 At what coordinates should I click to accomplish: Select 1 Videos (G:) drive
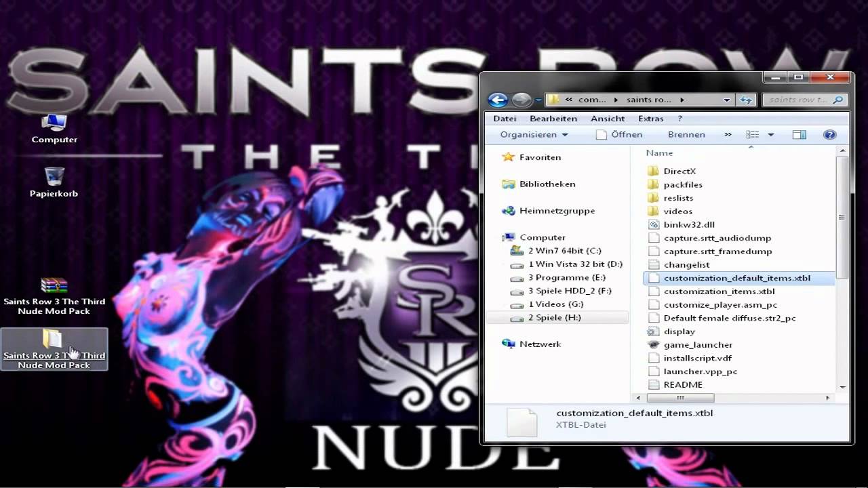pyautogui.click(x=556, y=304)
